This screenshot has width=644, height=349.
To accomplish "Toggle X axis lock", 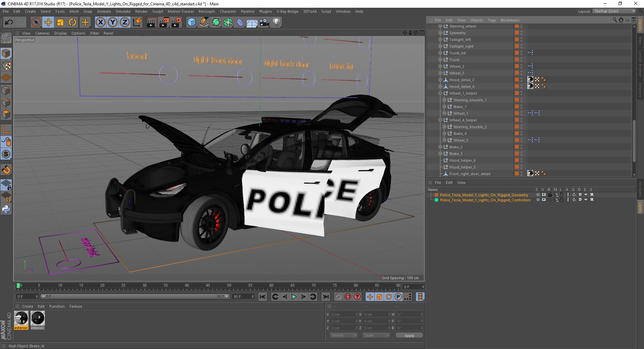I will click(x=100, y=22).
